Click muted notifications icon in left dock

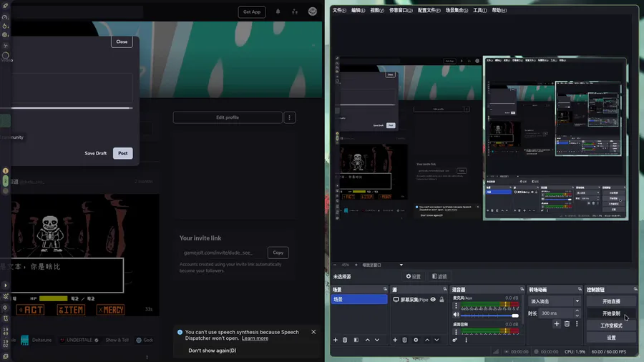tap(6, 296)
